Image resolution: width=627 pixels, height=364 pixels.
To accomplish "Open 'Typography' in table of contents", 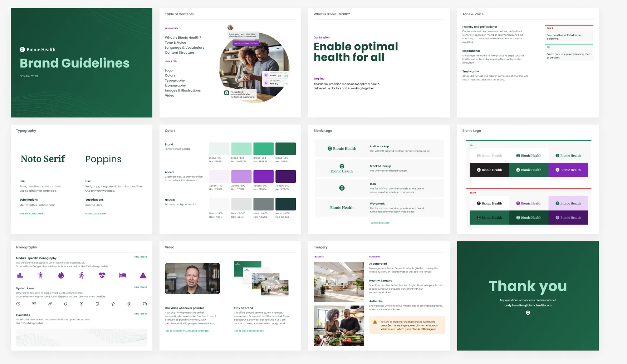I will (175, 80).
